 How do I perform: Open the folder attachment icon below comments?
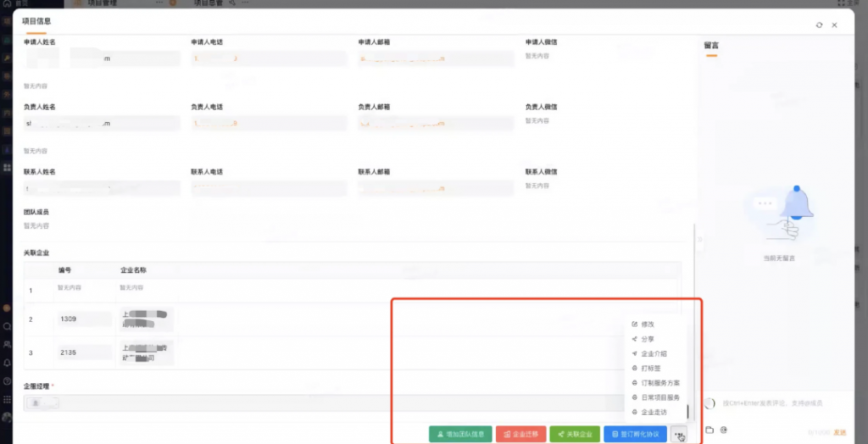(709, 430)
